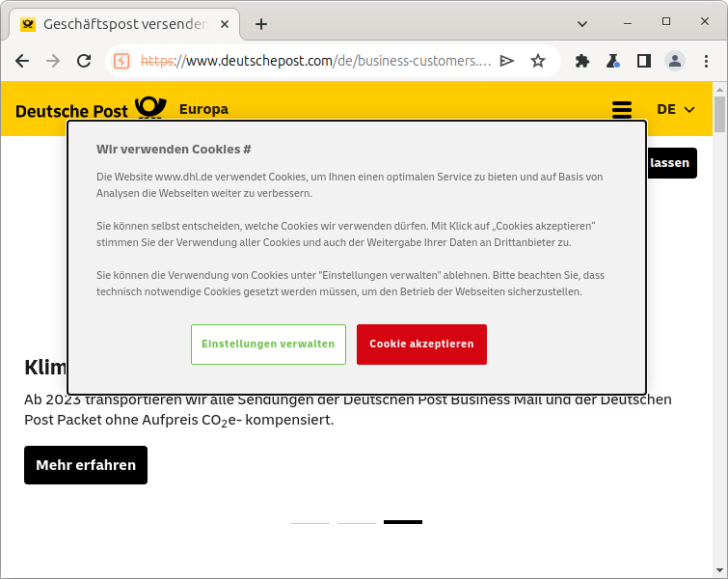Viewport: 728px width, 579px height.
Task: Click the send/share page icon in address bar
Action: tap(507, 61)
